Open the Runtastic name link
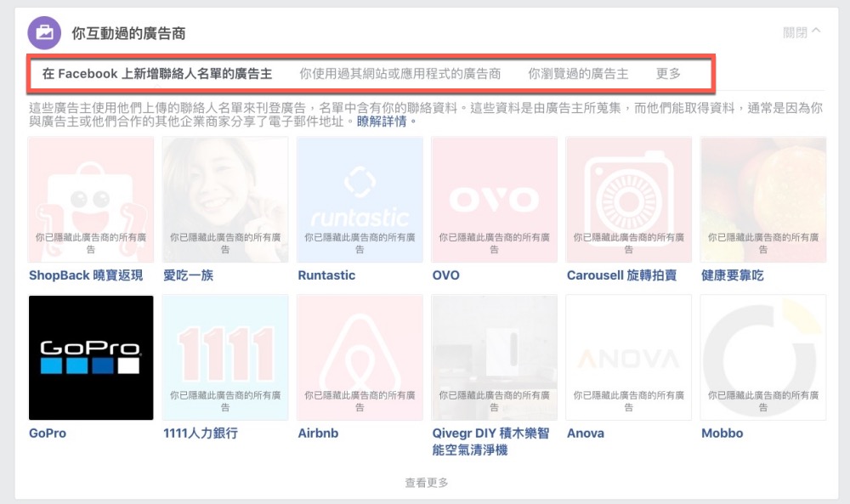This screenshot has width=850, height=504. [326, 275]
